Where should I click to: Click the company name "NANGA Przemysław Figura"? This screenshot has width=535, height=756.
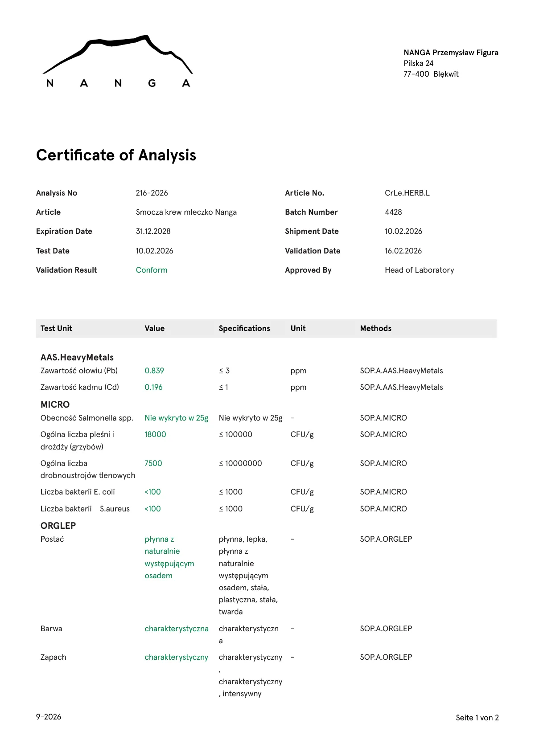[451, 53]
